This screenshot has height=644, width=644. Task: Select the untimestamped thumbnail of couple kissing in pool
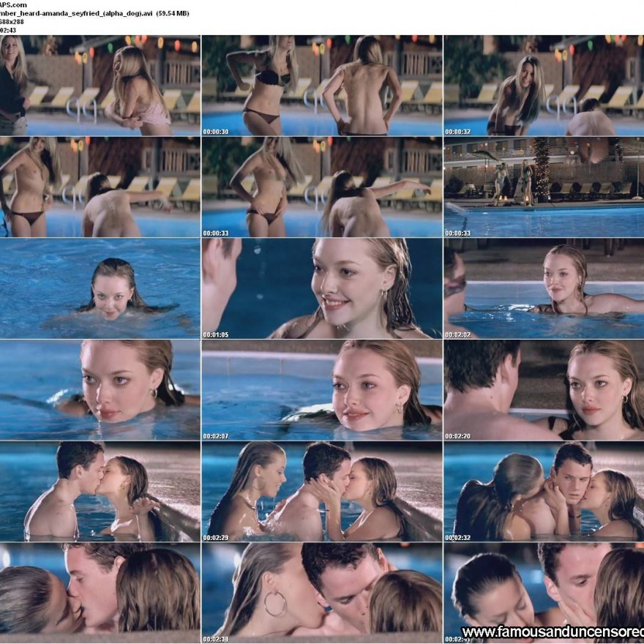tap(100, 491)
